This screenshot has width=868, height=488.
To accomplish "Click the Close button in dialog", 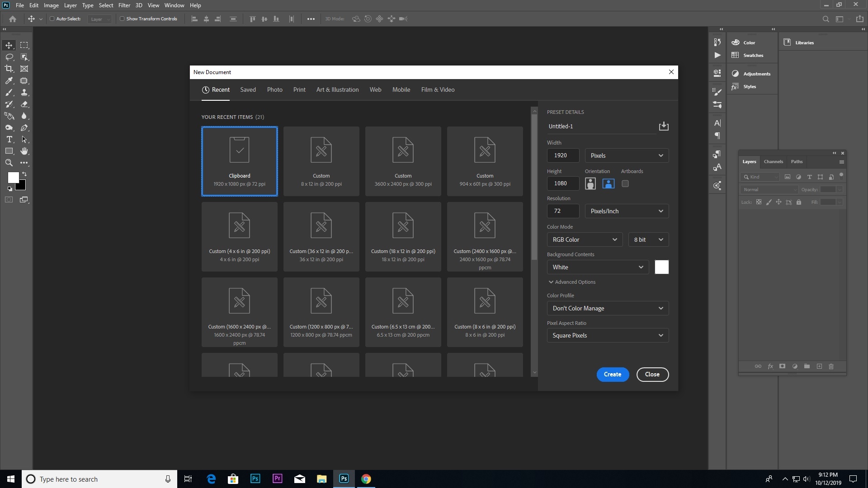I will [652, 374].
